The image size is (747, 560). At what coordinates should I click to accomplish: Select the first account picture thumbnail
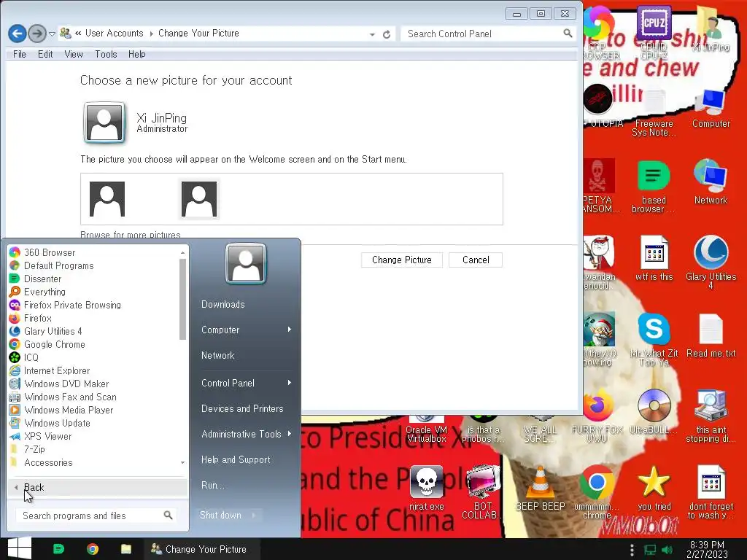pos(107,199)
